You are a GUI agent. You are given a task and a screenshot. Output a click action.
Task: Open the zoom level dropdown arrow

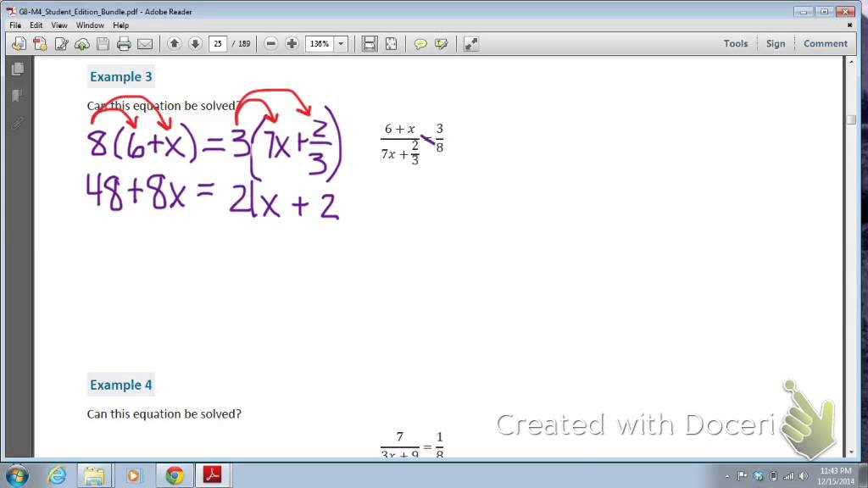click(341, 44)
